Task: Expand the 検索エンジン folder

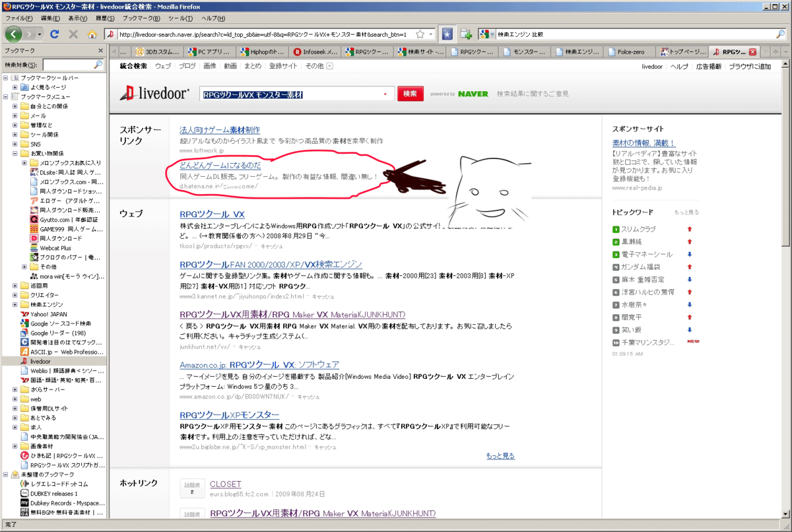Action: pyautogui.click(x=15, y=305)
